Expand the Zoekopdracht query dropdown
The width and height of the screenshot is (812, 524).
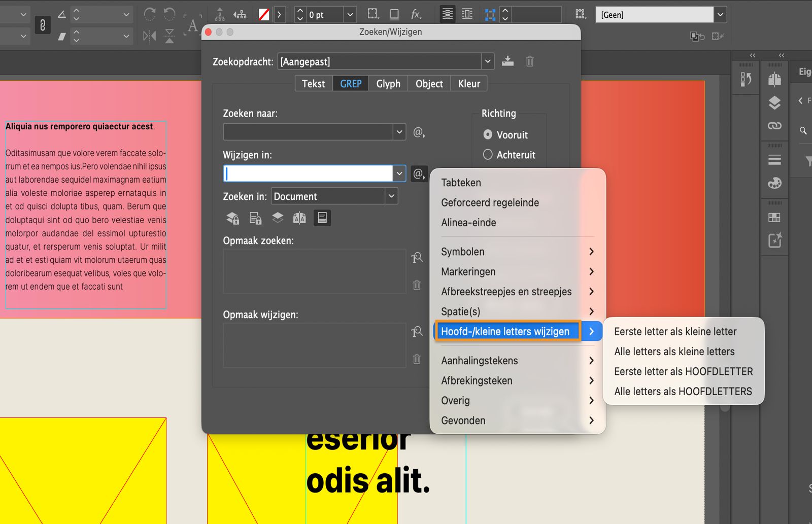pos(488,61)
